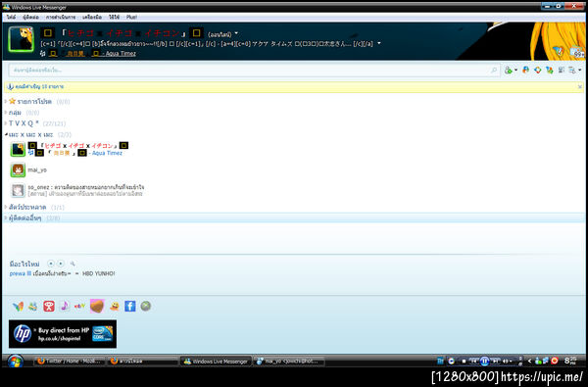Open the third menu bar item

coord(61,17)
